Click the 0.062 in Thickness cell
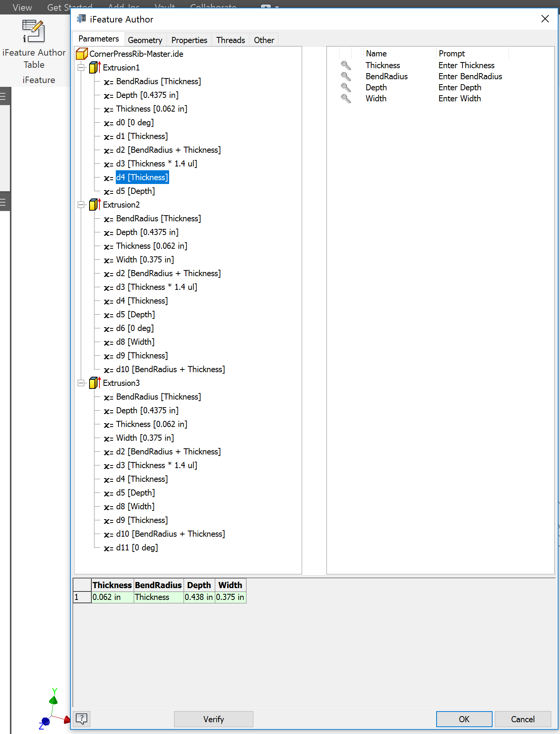The width and height of the screenshot is (560, 734). coord(113,597)
